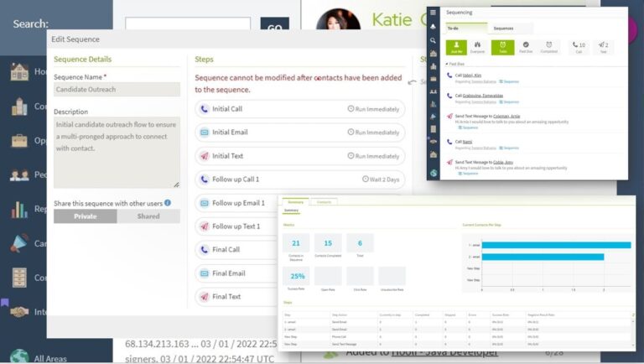The image size is (644, 364).
Task: Click the envelope icon of Follow up Email 1
Action: coord(204,203)
